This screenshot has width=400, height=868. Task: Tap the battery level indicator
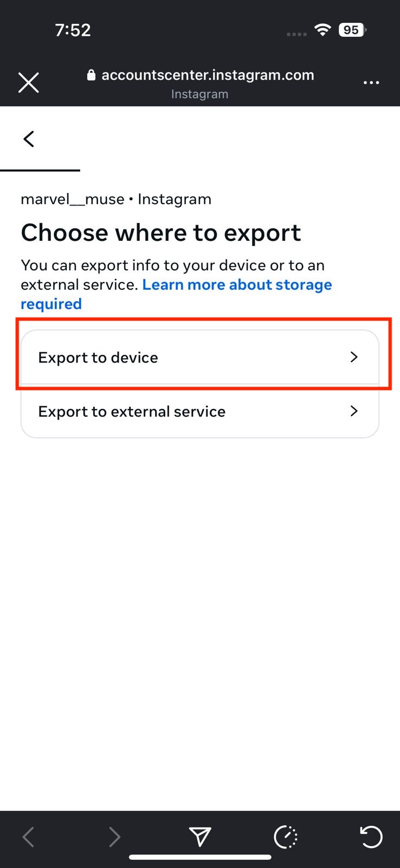point(352,30)
